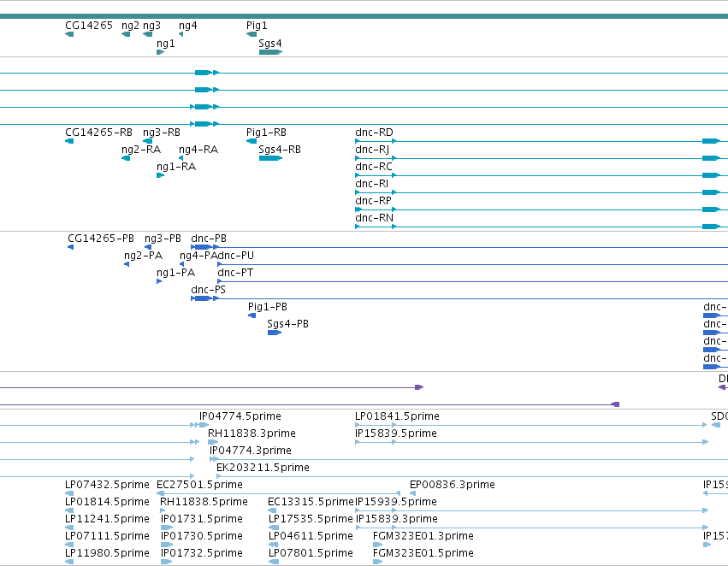This screenshot has width=728, height=566.
Task: Click EST IP15939.5prime
Action: click(396, 502)
